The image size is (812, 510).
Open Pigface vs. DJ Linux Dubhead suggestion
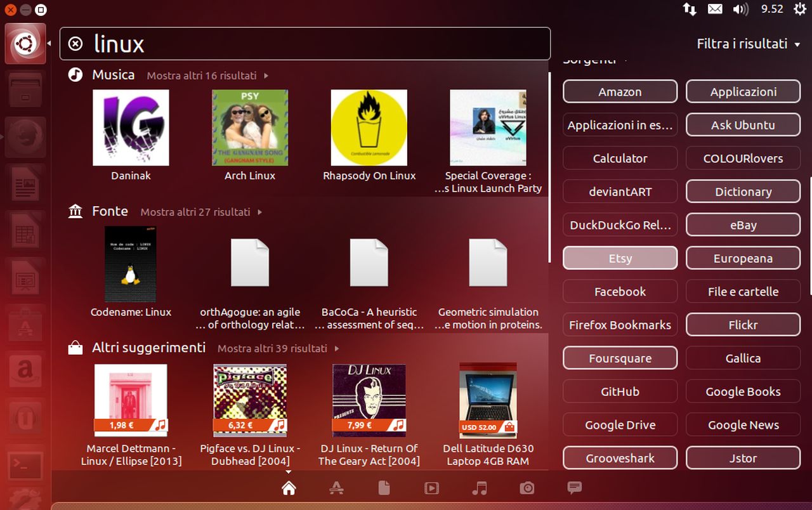(250, 415)
